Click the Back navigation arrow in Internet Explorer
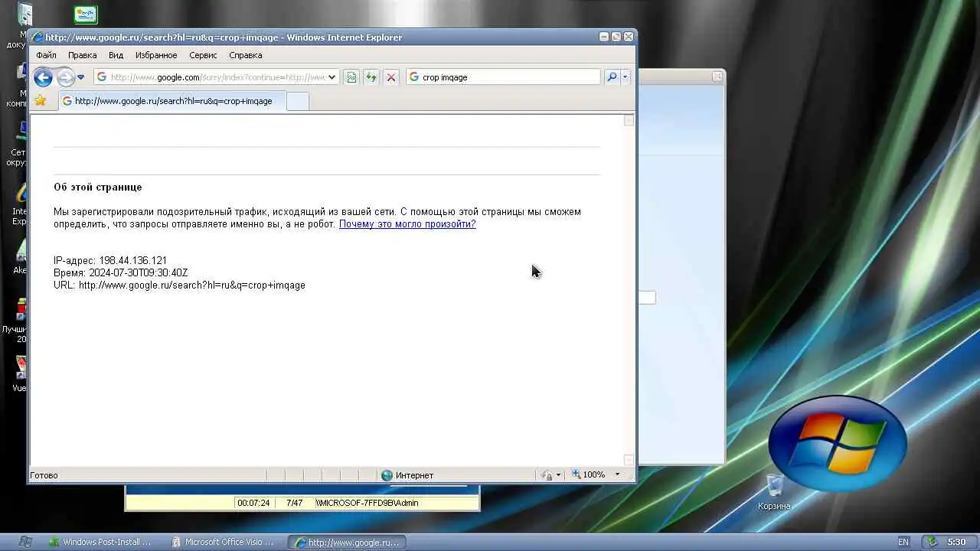 43,77
